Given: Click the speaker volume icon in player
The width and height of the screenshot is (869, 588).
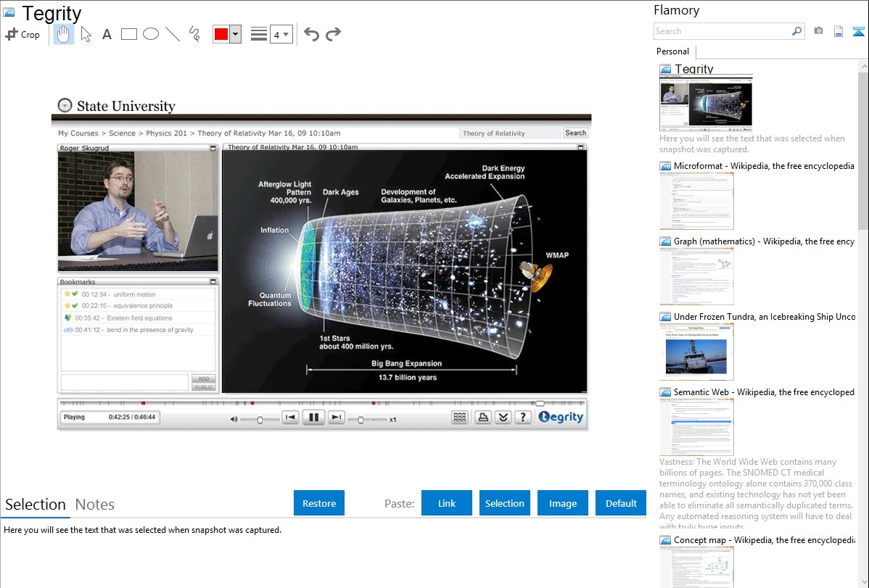Looking at the screenshot, I should 234,420.
